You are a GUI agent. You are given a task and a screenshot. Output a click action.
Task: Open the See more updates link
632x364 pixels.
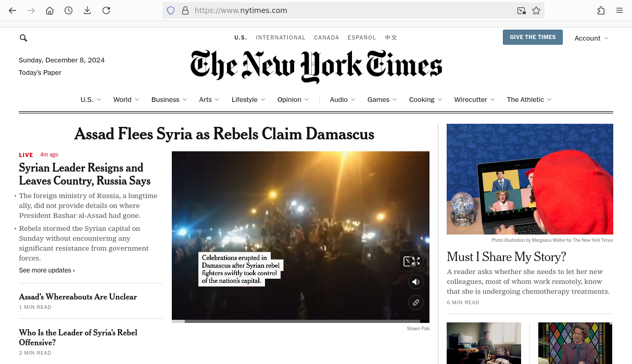[x=47, y=270]
